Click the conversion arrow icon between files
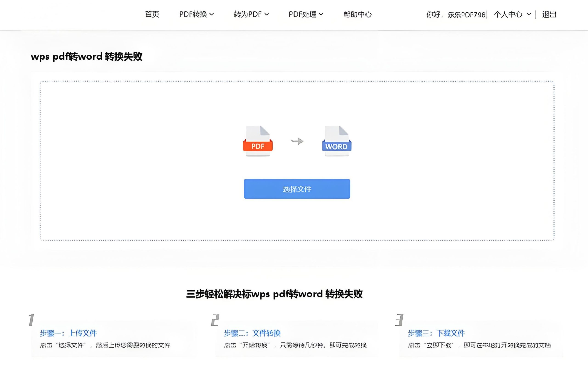Viewport: 588px width, 369px height. tap(297, 141)
